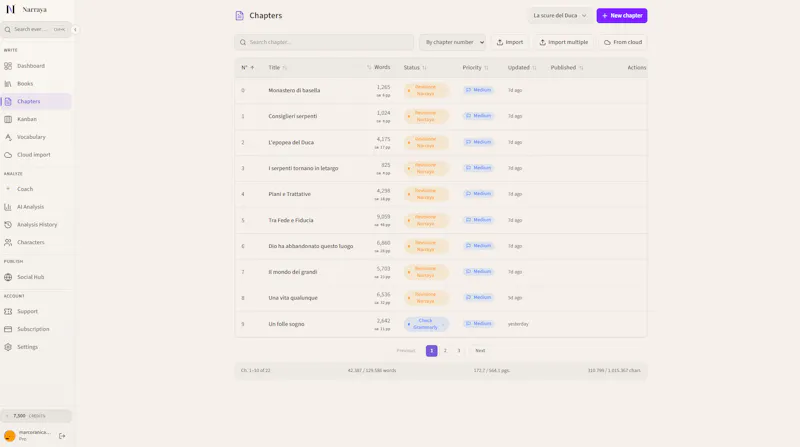Click the Settings gear icon
The image size is (800, 447).
click(8, 347)
